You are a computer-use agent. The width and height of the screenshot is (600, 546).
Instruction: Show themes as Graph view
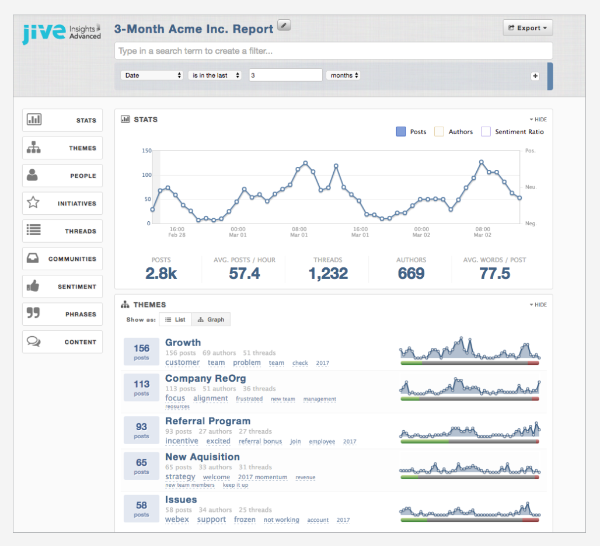click(211, 319)
